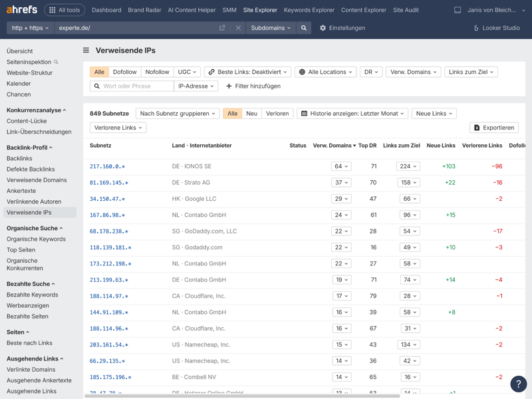Open the Subdomains mode dropdown
The image size is (532, 399).
271,28
